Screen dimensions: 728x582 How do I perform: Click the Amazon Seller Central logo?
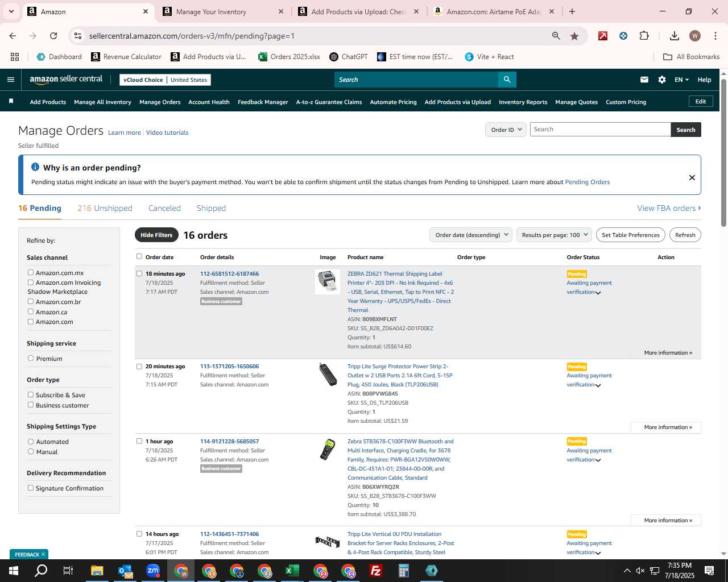(66, 80)
